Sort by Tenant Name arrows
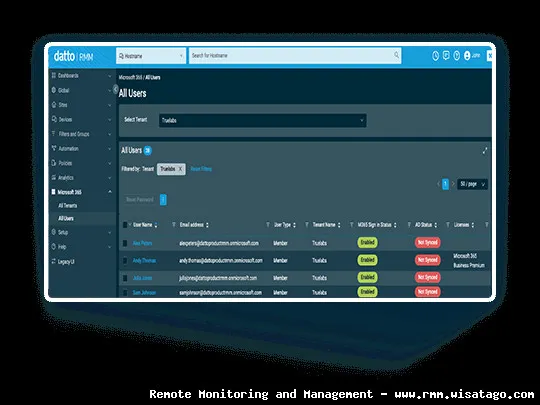Screen dimensions: 540x405 tap(339, 225)
